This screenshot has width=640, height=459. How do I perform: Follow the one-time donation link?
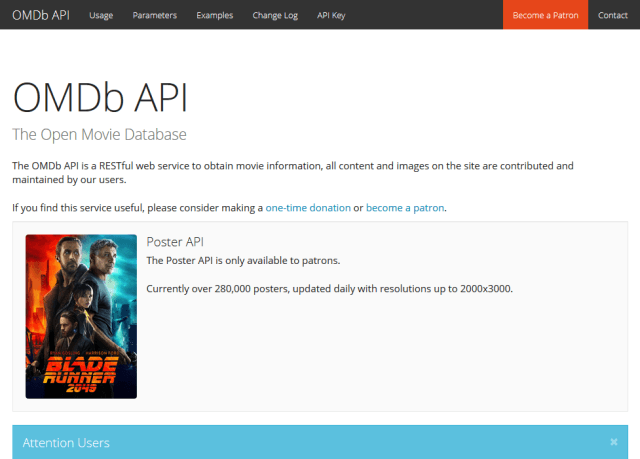click(x=308, y=208)
